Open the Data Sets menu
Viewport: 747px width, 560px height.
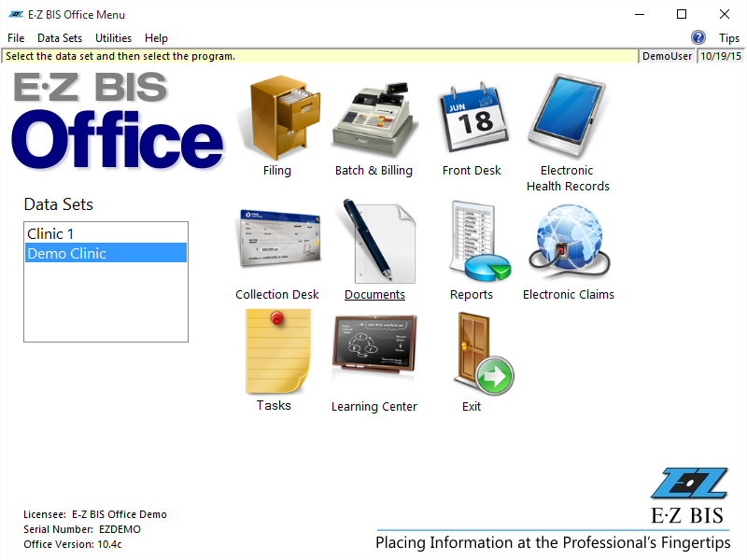60,38
